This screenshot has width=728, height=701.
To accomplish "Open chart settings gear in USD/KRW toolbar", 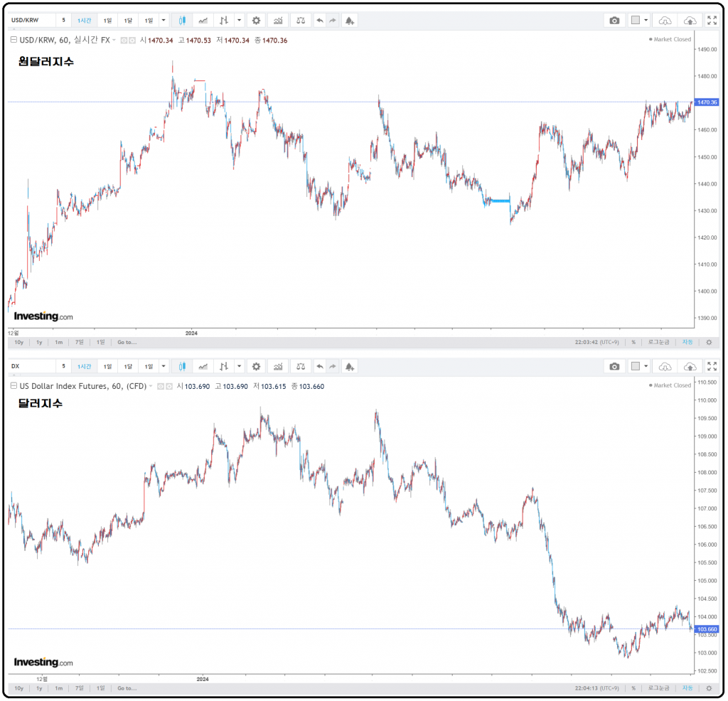I will pyautogui.click(x=256, y=21).
